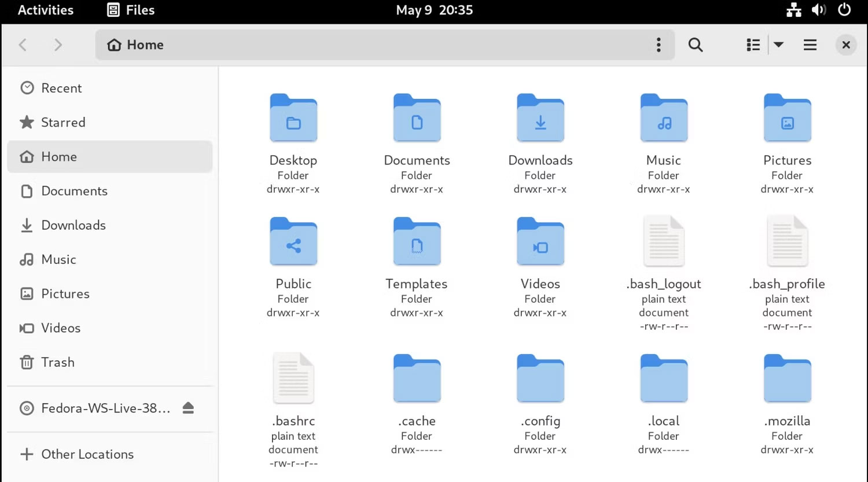Open the .config folder icon

tap(540, 378)
